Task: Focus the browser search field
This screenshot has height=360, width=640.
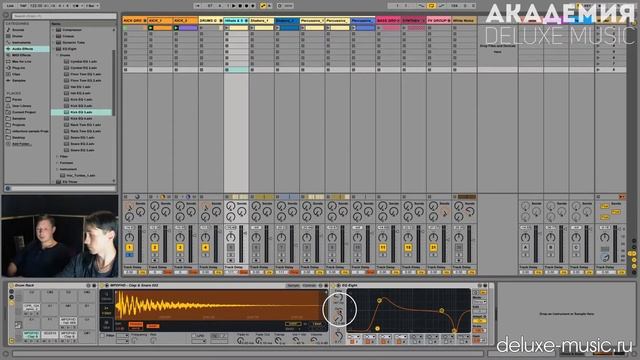Action: pyautogui.click(x=64, y=16)
